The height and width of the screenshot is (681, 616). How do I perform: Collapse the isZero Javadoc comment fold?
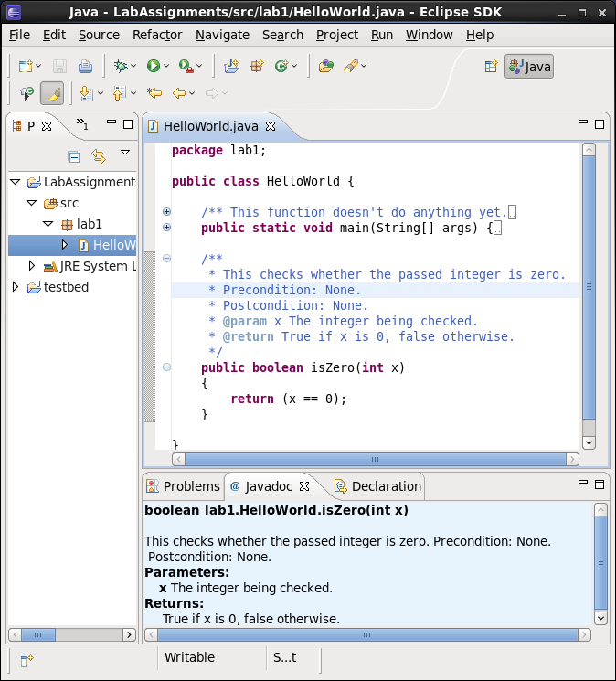(x=166, y=259)
